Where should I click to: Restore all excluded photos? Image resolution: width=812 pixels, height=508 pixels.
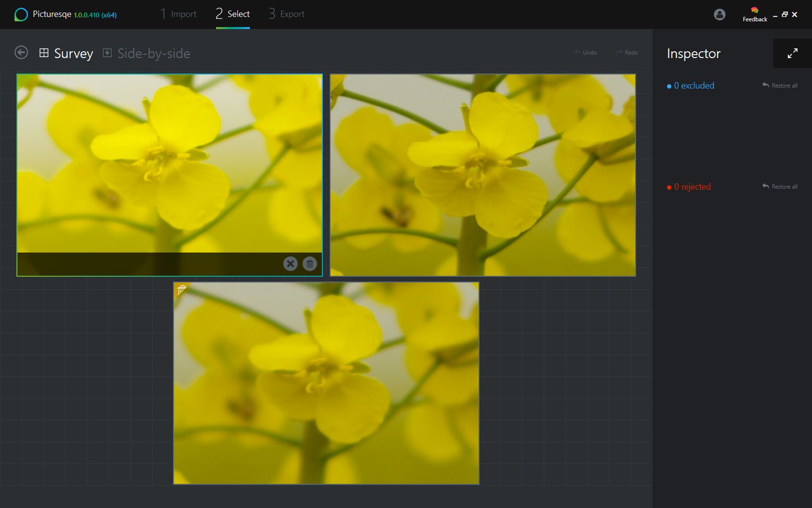tap(780, 86)
